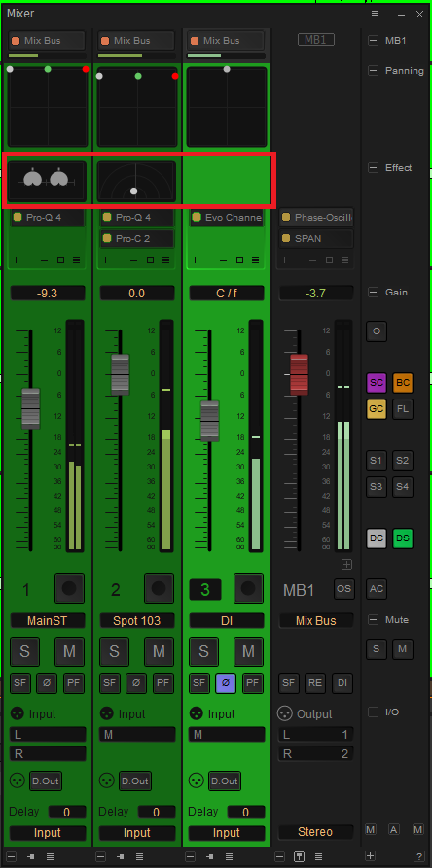432x868 pixels.
Task: Collapse the Effect section
Action: click(x=374, y=168)
